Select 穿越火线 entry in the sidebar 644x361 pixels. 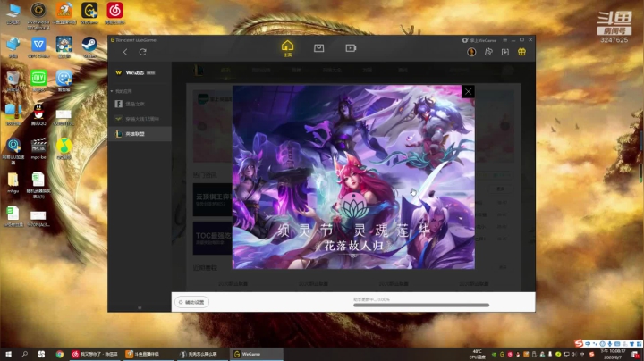[140, 119]
